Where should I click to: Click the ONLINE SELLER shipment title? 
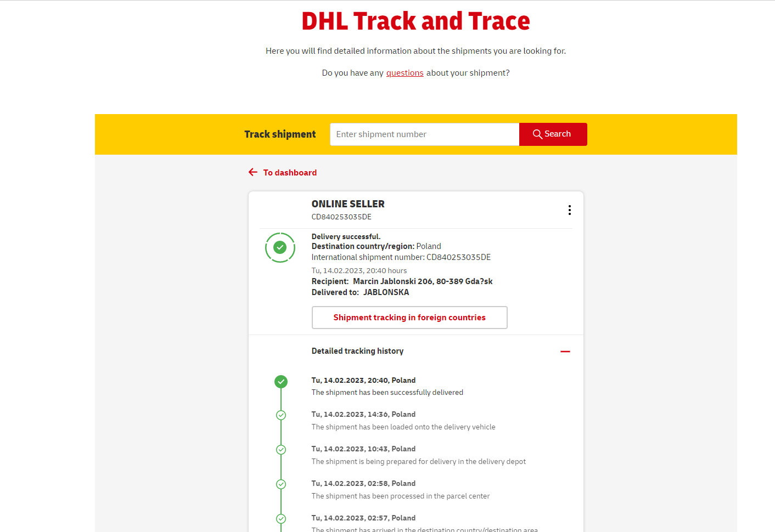click(x=348, y=204)
